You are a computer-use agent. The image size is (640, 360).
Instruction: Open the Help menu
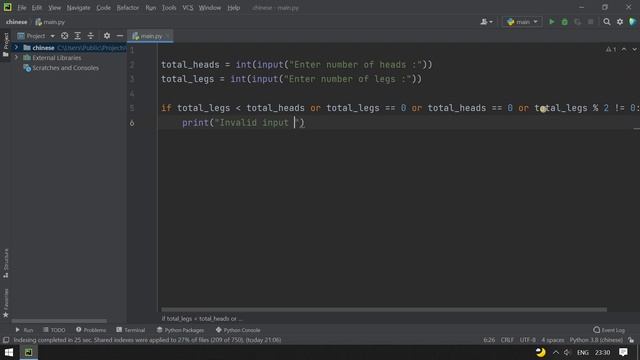(233, 8)
